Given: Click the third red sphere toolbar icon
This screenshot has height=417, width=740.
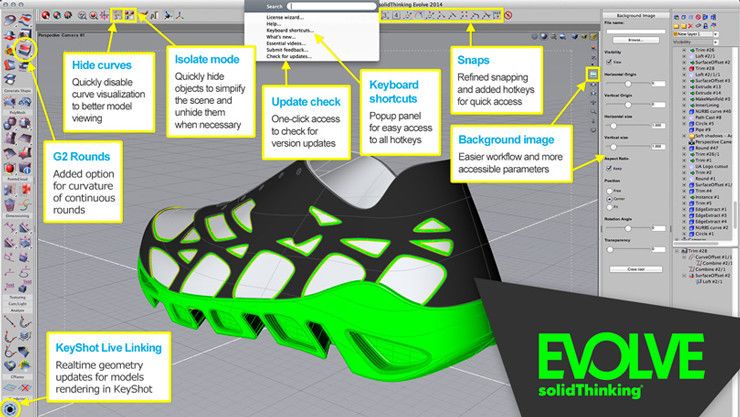Looking at the screenshot, I should tap(68, 16).
